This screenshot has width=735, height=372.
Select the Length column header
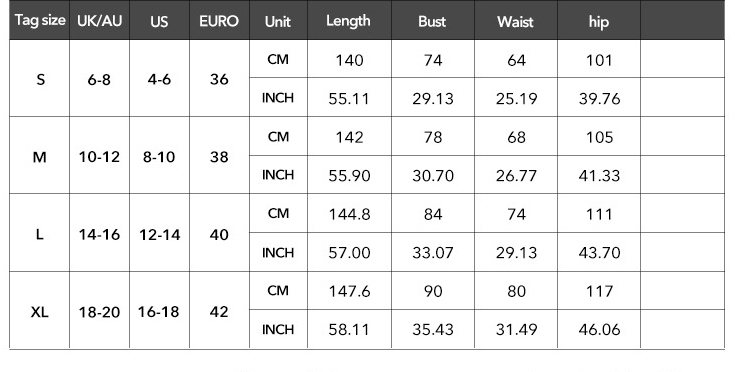[x=348, y=21]
